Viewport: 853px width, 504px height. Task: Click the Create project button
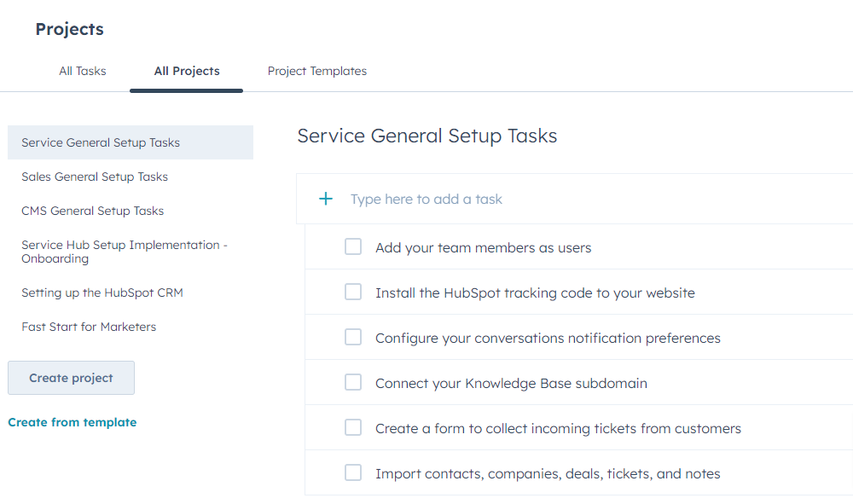[x=71, y=377]
